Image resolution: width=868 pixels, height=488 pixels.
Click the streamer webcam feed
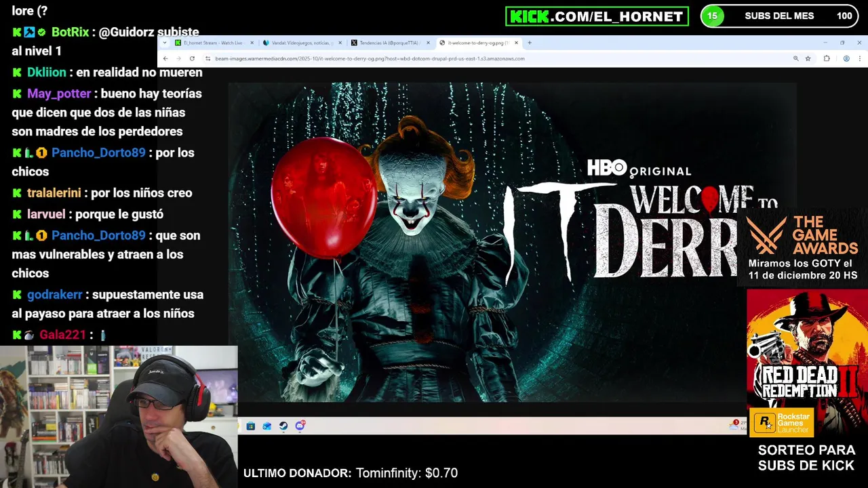(119, 417)
